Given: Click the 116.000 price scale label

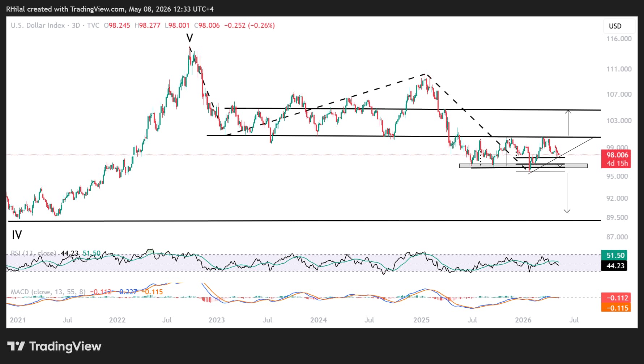Looking at the screenshot, I should tap(619, 39).
